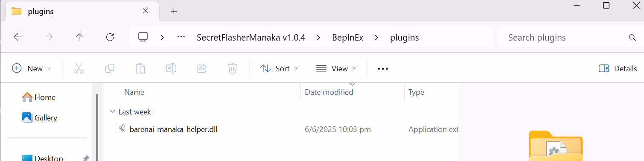This screenshot has width=644, height=161.
Task: Open the New dropdown menu
Action: pyautogui.click(x=32, y=68)
